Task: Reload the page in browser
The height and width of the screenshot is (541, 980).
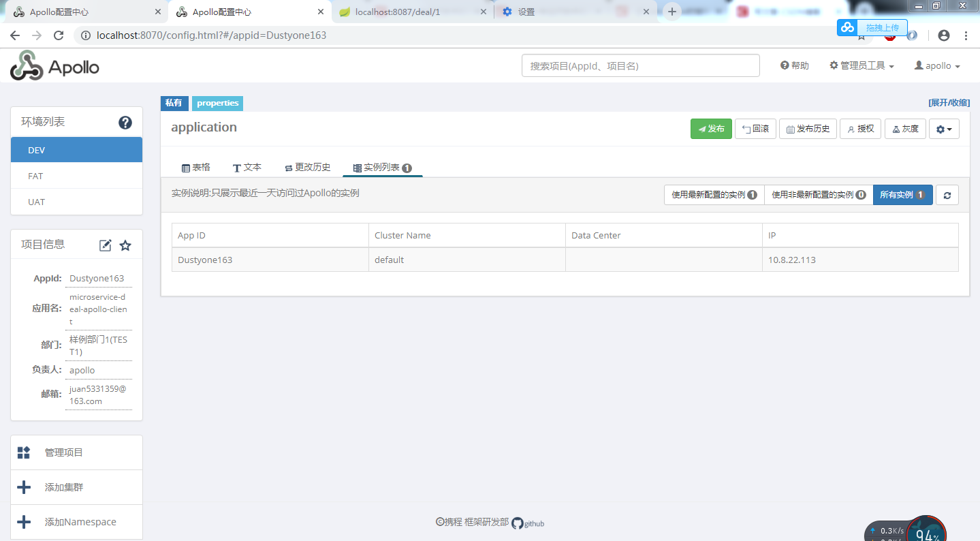Action: point(59,35)
